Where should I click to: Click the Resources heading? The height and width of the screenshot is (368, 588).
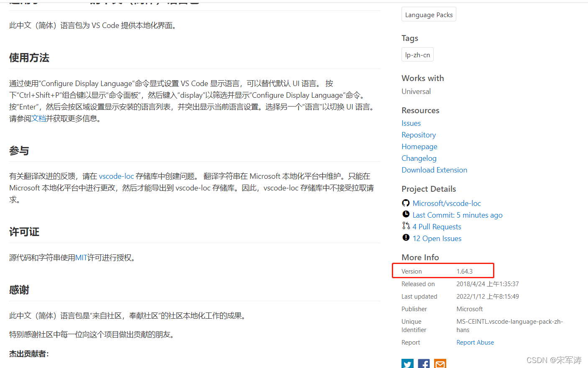[420, 110]
